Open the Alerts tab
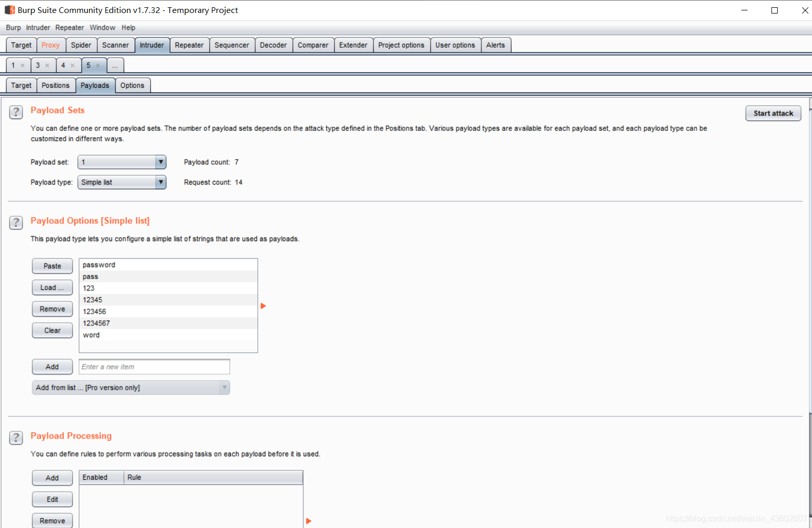Screen dimensions: 812x528 pos(496,45)
